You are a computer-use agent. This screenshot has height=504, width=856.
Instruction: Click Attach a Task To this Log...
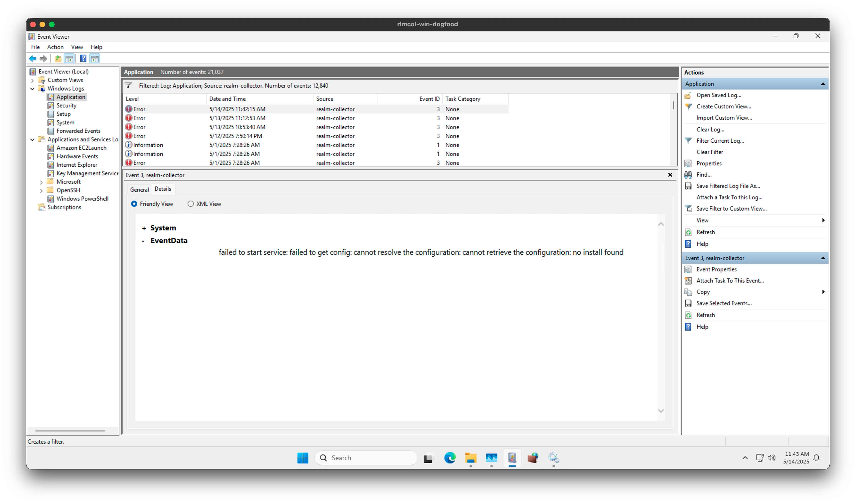[x=729, y=197]
